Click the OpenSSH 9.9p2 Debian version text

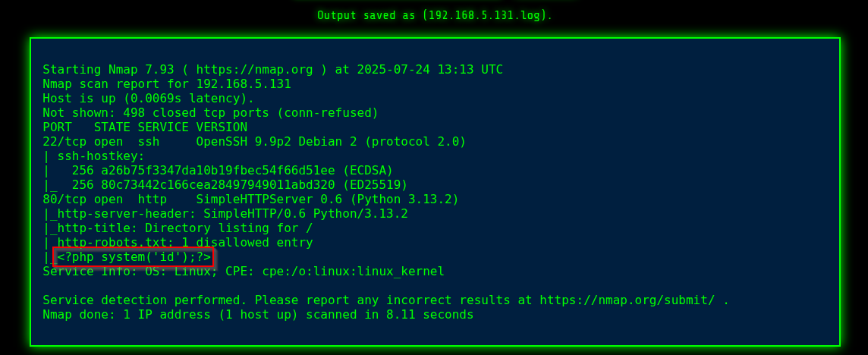[273, 142]
